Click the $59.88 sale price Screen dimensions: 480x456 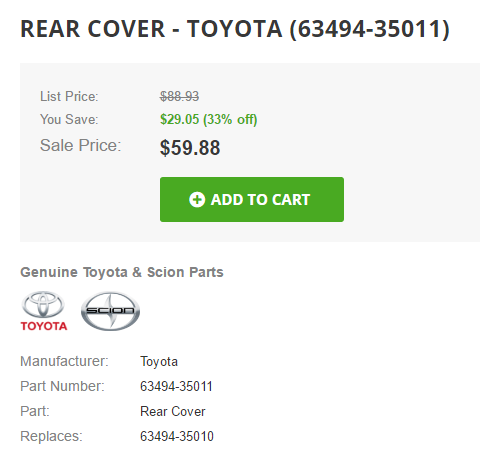pos(190,148)
